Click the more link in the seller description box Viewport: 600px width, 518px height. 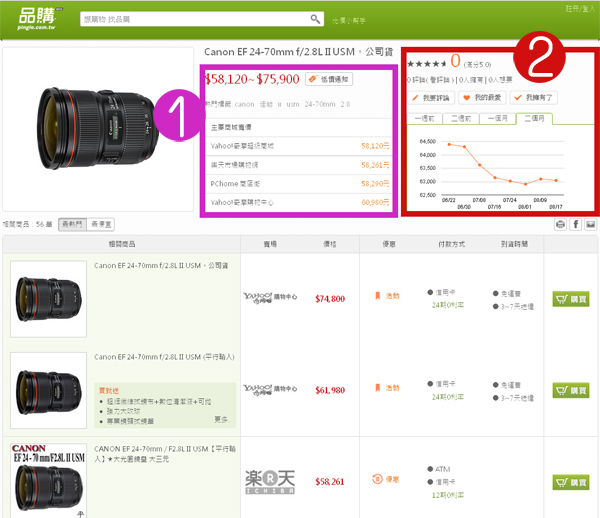pyautogui.click(x=221, y=420)
